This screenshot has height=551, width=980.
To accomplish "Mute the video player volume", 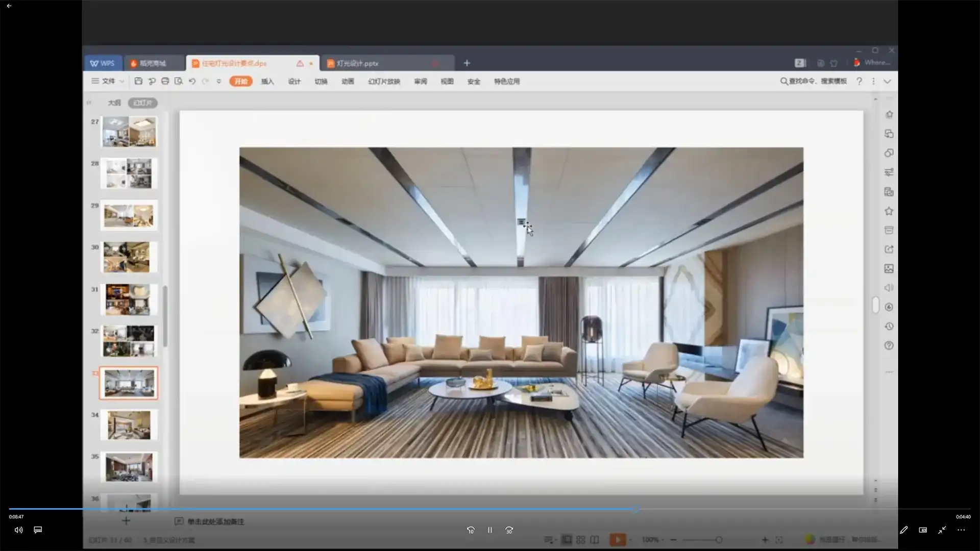I will [18, 530].
